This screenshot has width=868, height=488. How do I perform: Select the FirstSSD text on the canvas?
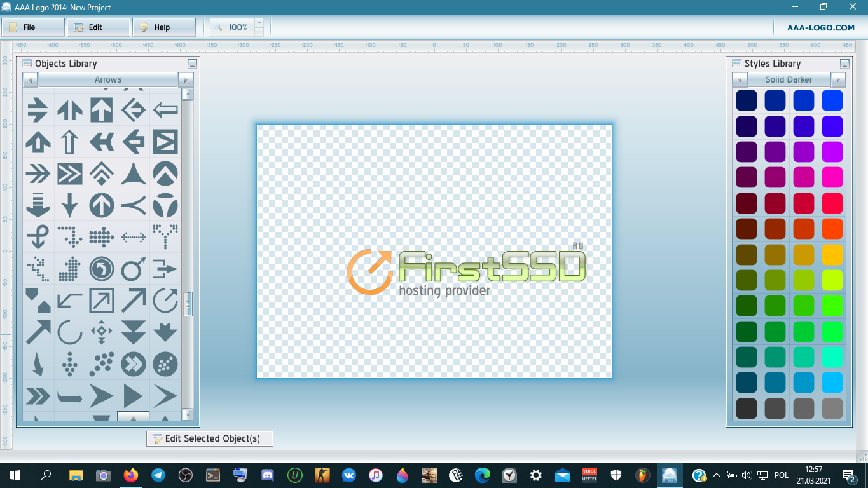pos(492,266)
